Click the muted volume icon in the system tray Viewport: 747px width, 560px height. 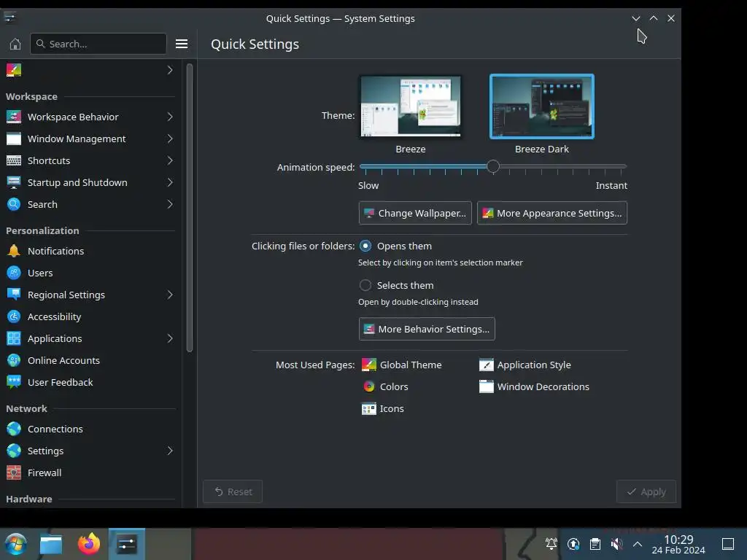[616, 544]
